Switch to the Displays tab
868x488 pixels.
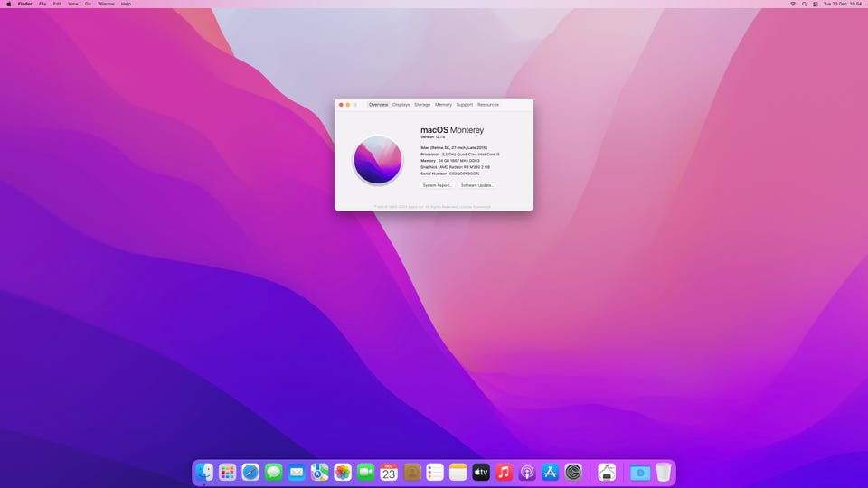pos(401,105)
